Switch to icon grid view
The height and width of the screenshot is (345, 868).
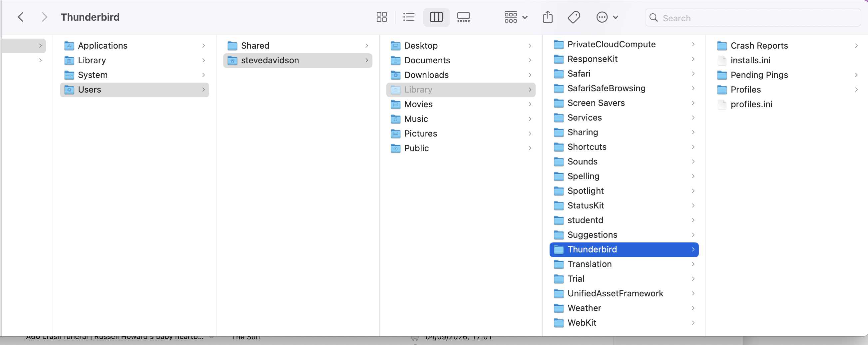coord(381,17)
